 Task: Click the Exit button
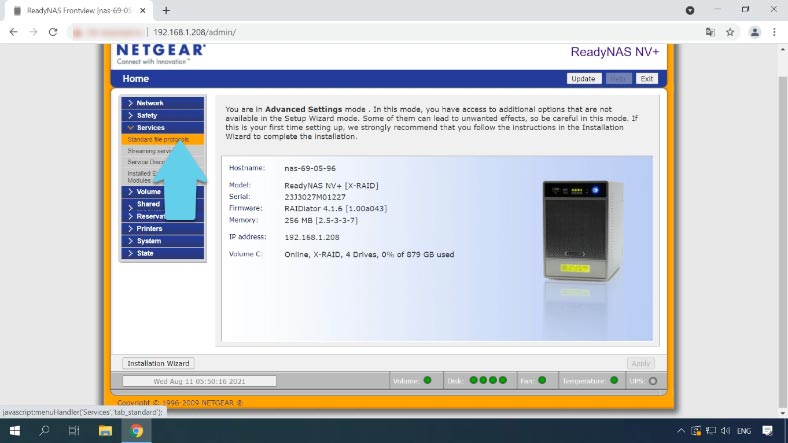click(x=646, y=79)
